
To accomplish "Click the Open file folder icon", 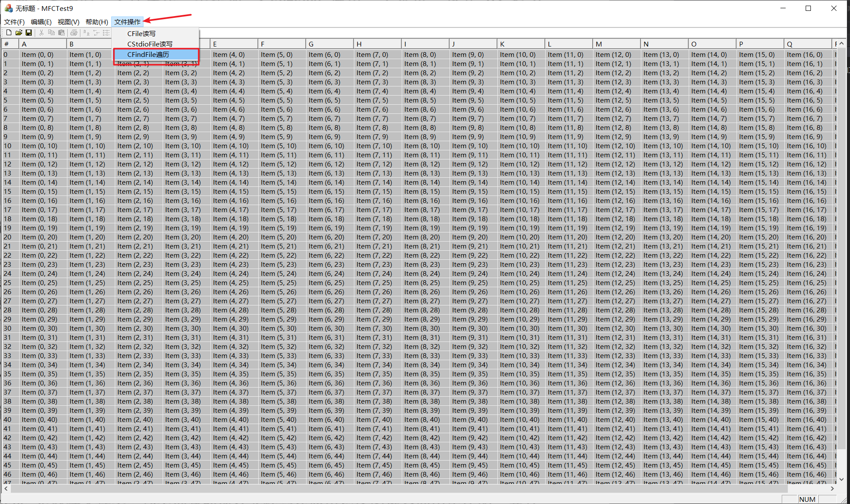I will (x=19, y=33).
